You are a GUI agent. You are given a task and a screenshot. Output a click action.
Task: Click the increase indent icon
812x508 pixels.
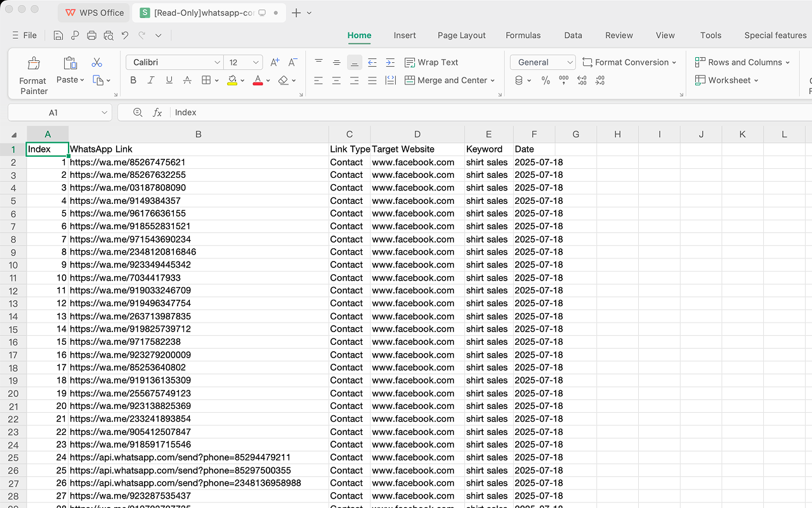pos(390,62)
